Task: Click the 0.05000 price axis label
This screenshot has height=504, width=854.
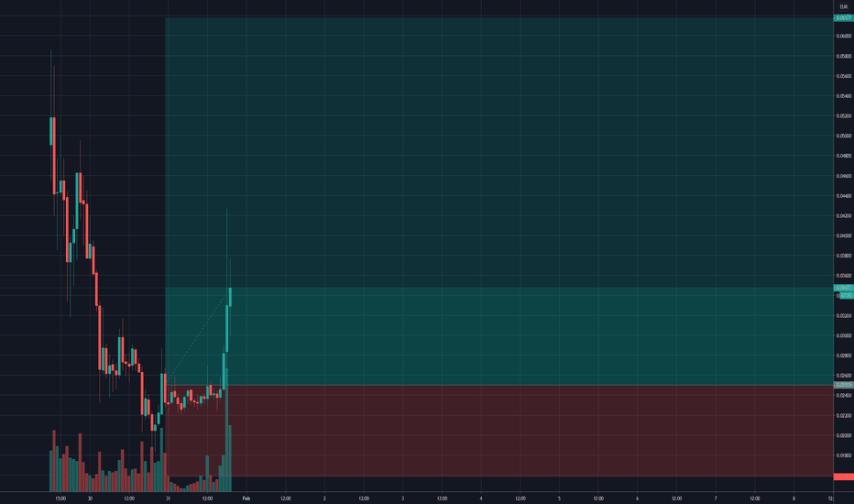Action: 844,136
